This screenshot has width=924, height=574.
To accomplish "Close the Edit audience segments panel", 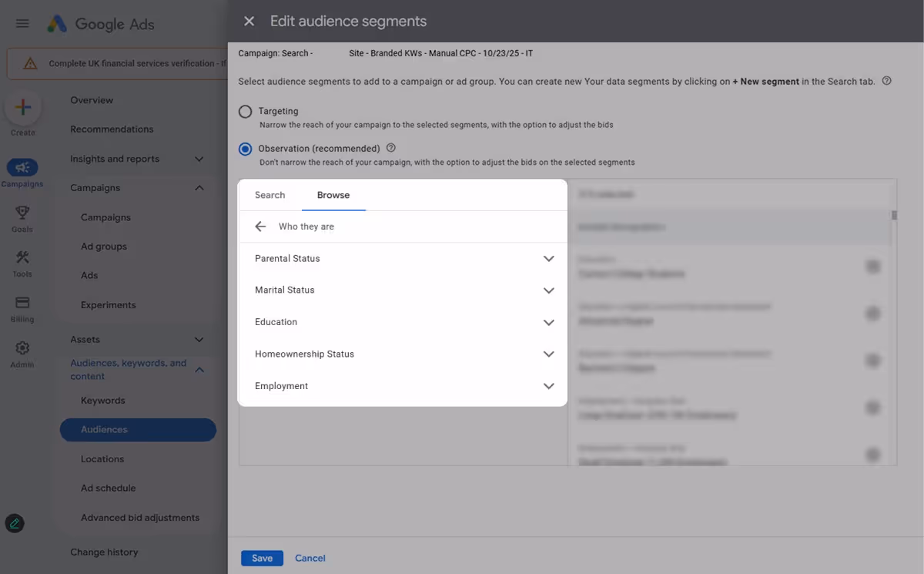I will [x=249, y=22].
